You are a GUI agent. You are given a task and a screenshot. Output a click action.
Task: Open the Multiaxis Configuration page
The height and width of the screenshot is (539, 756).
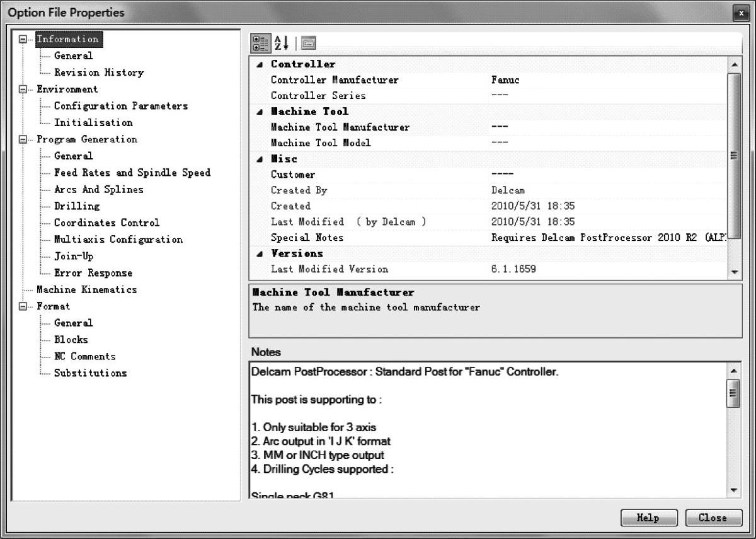pyautogui.click(x=118, y=240)
